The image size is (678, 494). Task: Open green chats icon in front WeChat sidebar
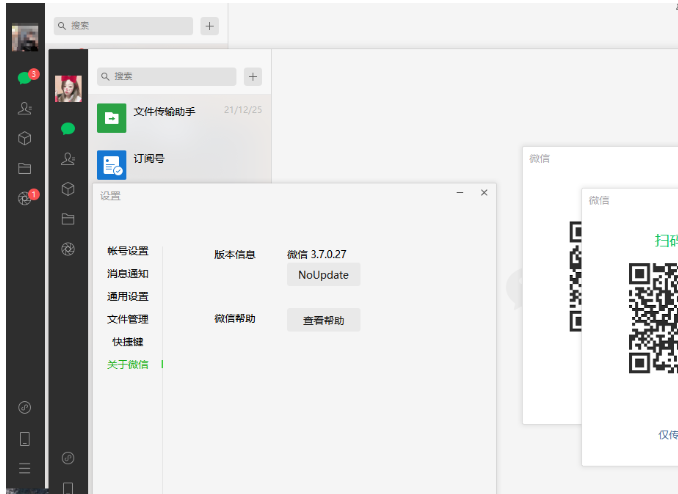click(68, 128)
